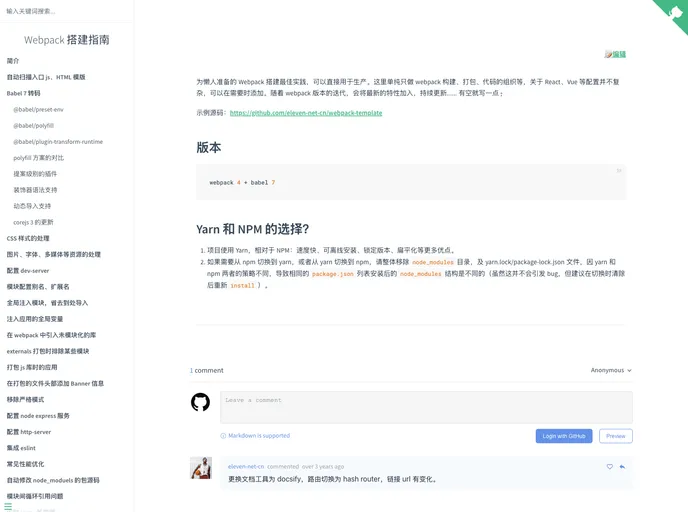Click Login with GitHub button
Screen dimensions: 688x512
click(x=564, y=436)
